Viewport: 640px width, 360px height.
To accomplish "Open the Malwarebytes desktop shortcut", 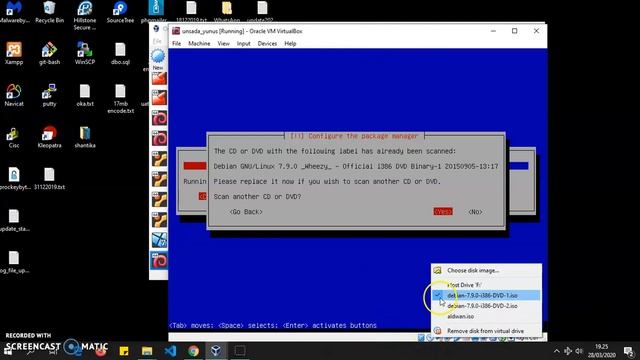I will click(x=13, y=11).
